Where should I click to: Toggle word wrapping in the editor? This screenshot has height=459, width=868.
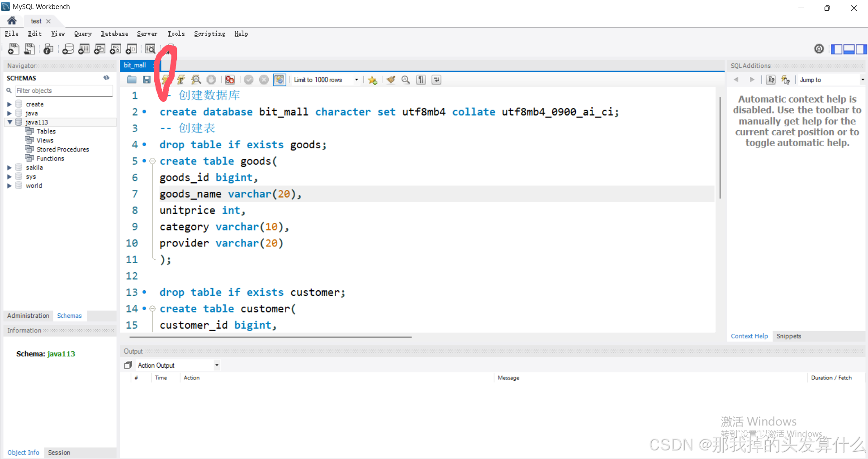(436, 80)
